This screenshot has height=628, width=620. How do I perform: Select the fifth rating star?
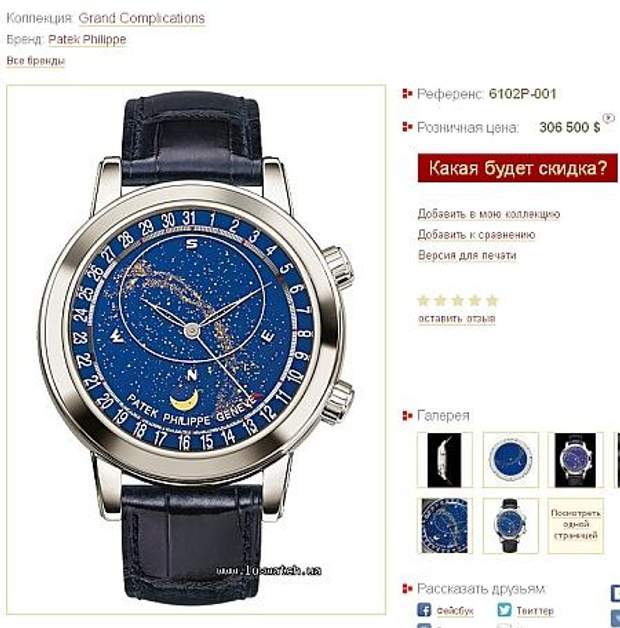492,300
